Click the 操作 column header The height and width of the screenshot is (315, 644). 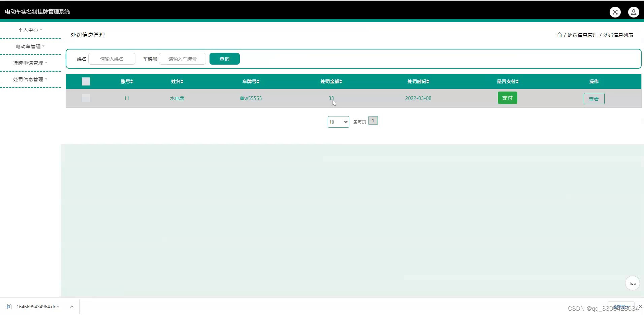pos(594,81)
